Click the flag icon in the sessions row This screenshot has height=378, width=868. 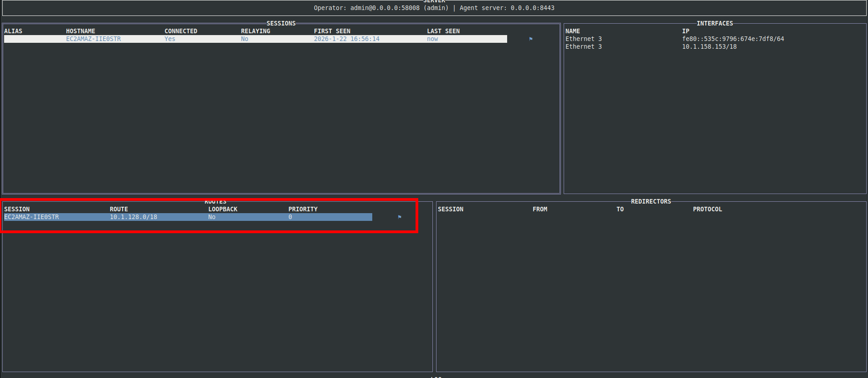[x=531, y=39]
